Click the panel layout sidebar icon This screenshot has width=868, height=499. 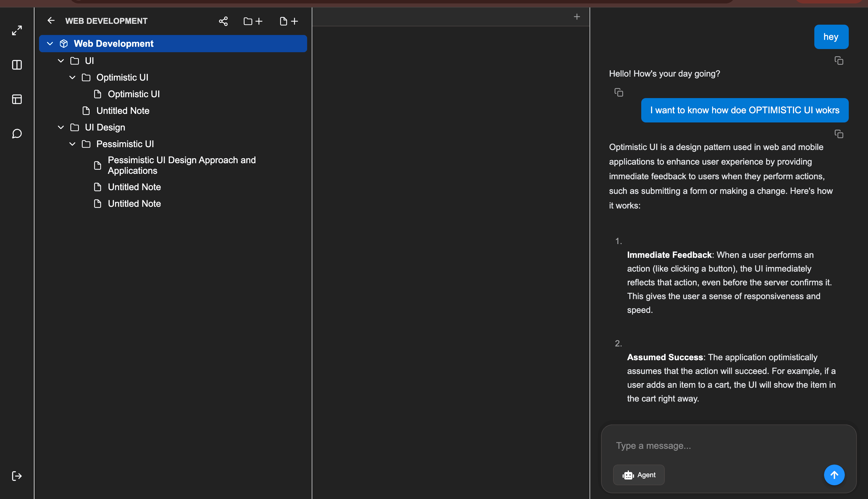pos(17,99)
